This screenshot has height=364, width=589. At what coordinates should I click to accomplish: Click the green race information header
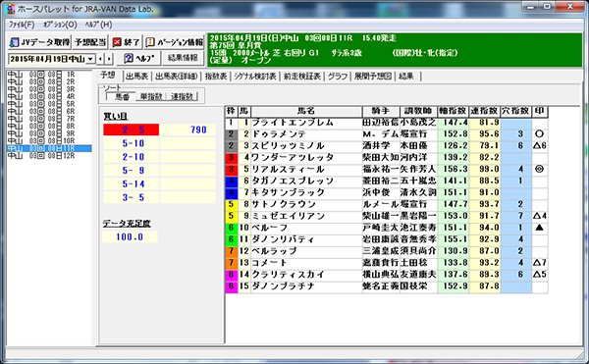(x=395, y=50)
